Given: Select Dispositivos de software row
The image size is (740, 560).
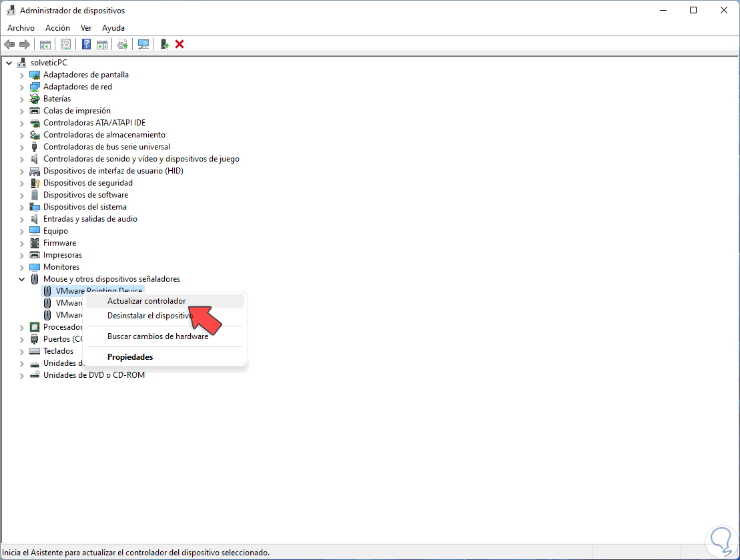Looking at the screenshot, I should pyautogui.click(x=85, y=195).
